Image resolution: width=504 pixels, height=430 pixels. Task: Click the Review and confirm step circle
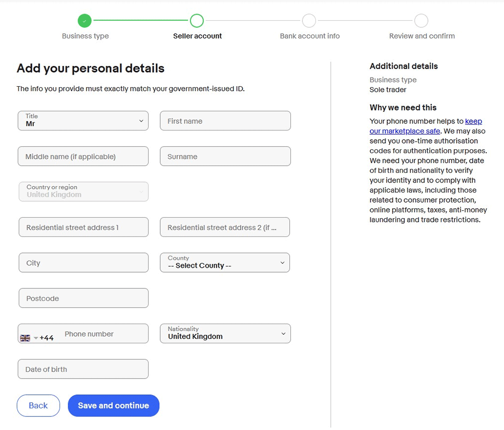point(421,21)
